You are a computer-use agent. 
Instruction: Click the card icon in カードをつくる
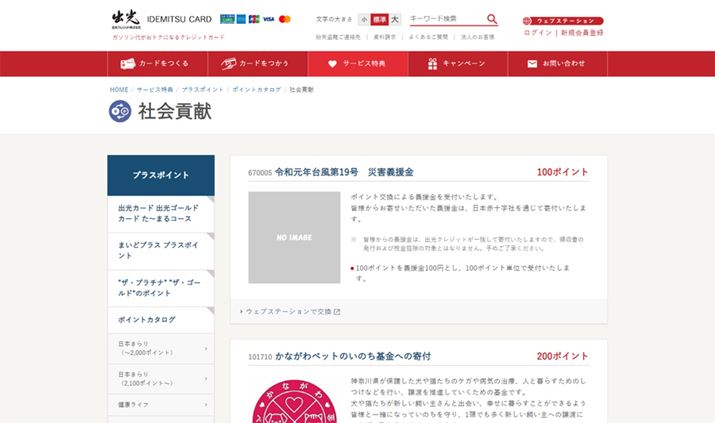(x=128, y=64)
